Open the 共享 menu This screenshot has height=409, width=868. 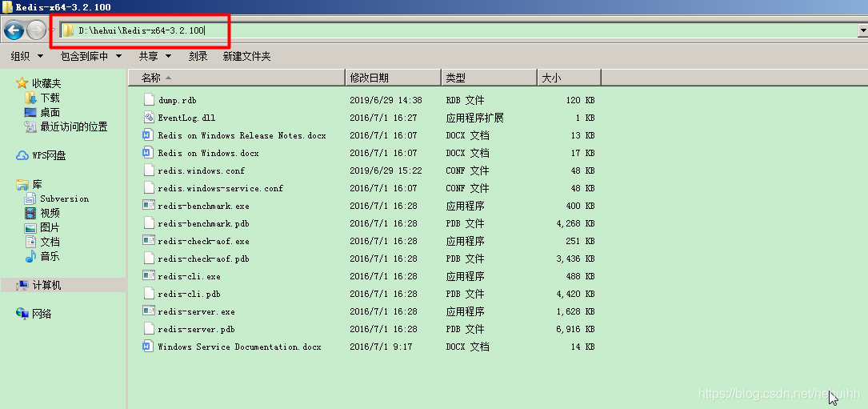click(155, 56)
